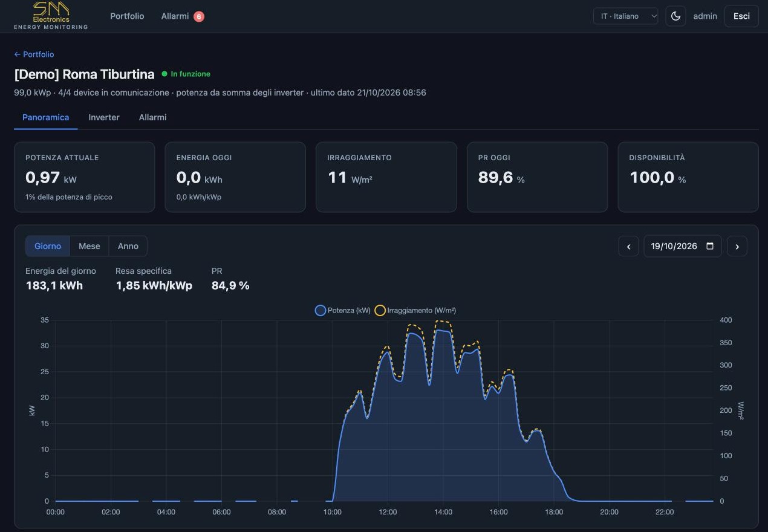Screen dimensions: 768x532
Task: Click the 183,1 kWh daily energy value
Action: [54, 285]
